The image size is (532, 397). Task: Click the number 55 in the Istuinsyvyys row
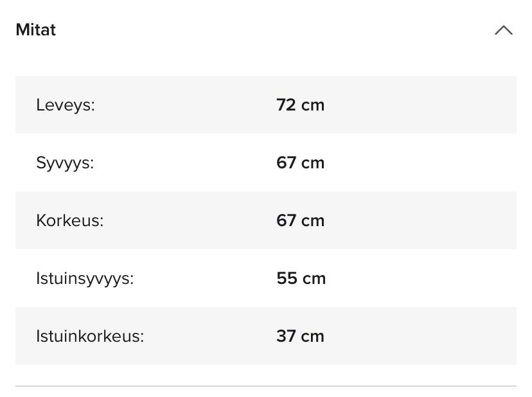(287, 278)
